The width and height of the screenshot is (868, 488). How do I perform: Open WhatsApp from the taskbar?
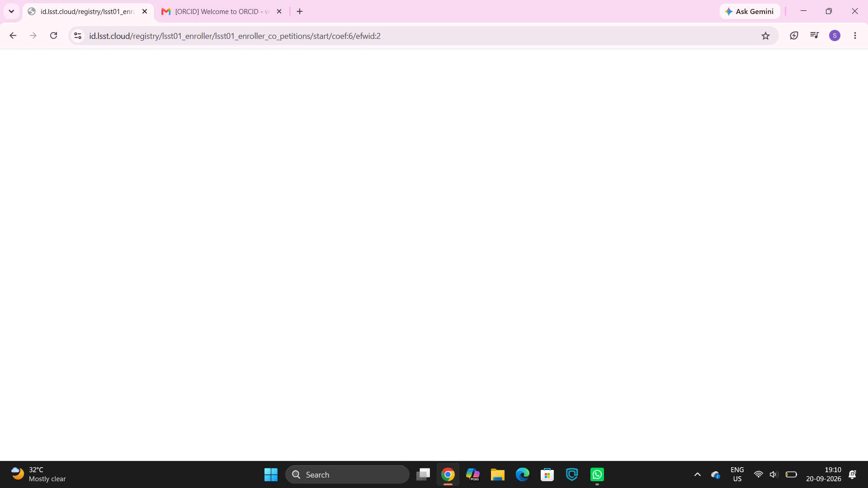597,474
